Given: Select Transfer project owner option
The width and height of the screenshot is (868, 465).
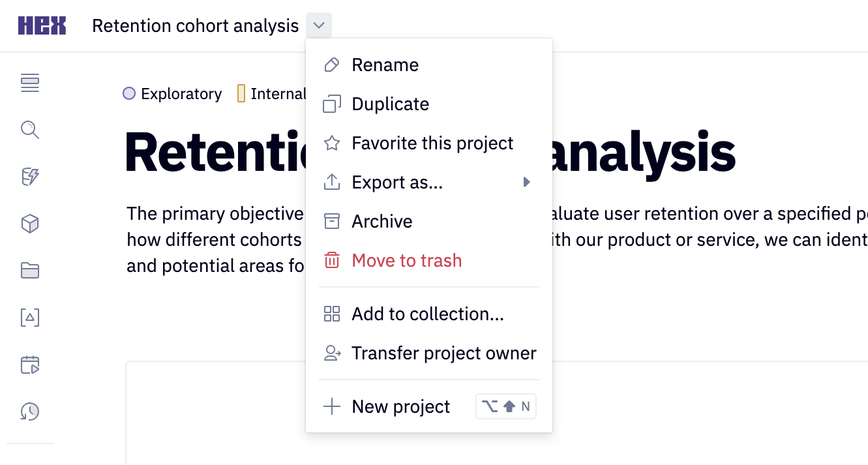Looking at the screenshot, I should [444, 353].
